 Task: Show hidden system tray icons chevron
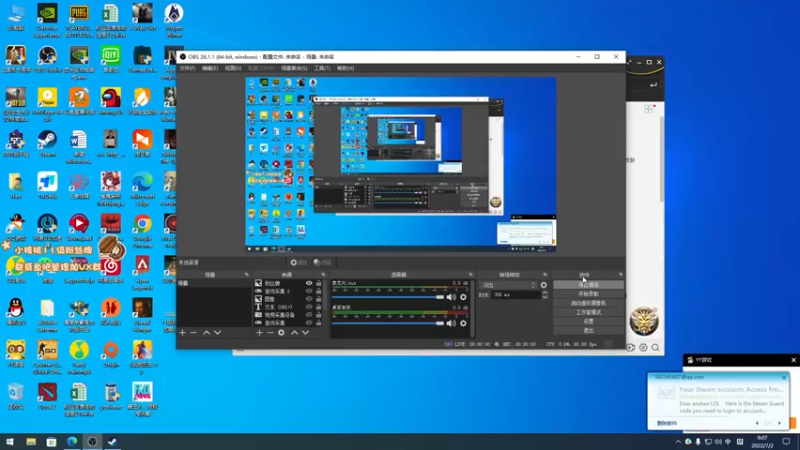point(678,442)
